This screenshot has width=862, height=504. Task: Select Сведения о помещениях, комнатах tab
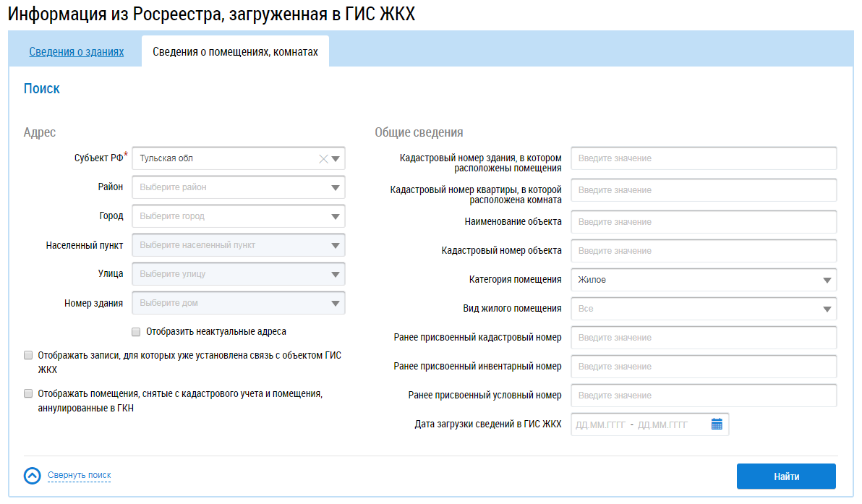click(235, 52)
